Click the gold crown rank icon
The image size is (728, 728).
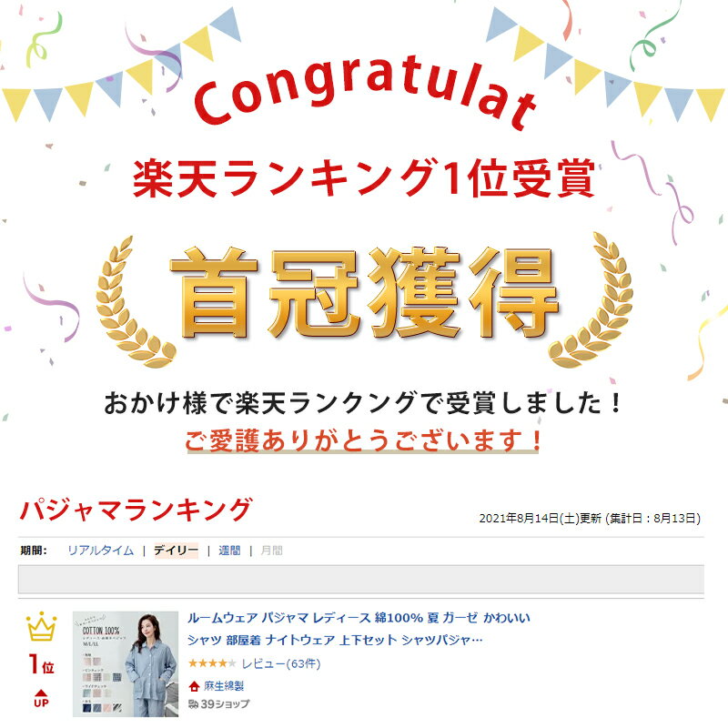click(x=41, y=627)
